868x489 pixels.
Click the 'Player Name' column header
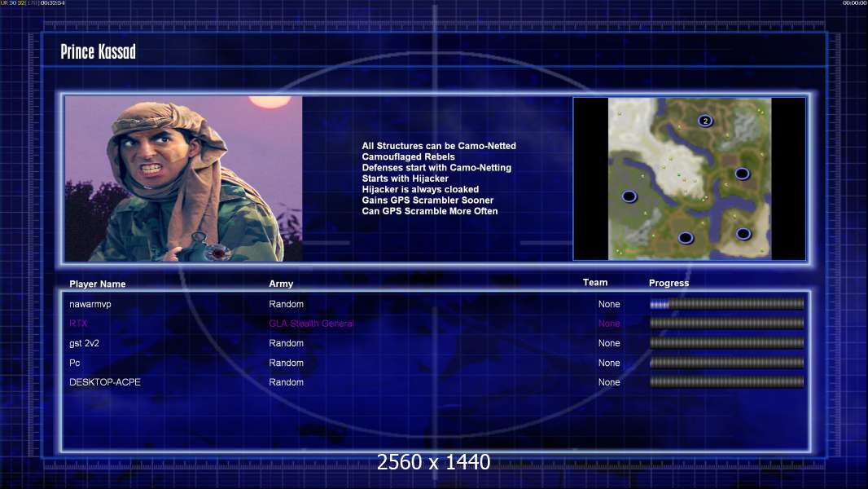coord(98,284)
